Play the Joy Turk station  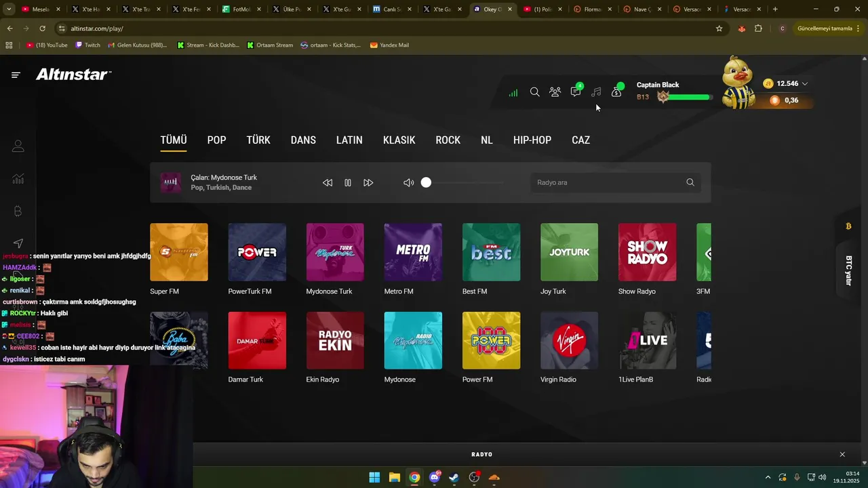click(569, 252)
